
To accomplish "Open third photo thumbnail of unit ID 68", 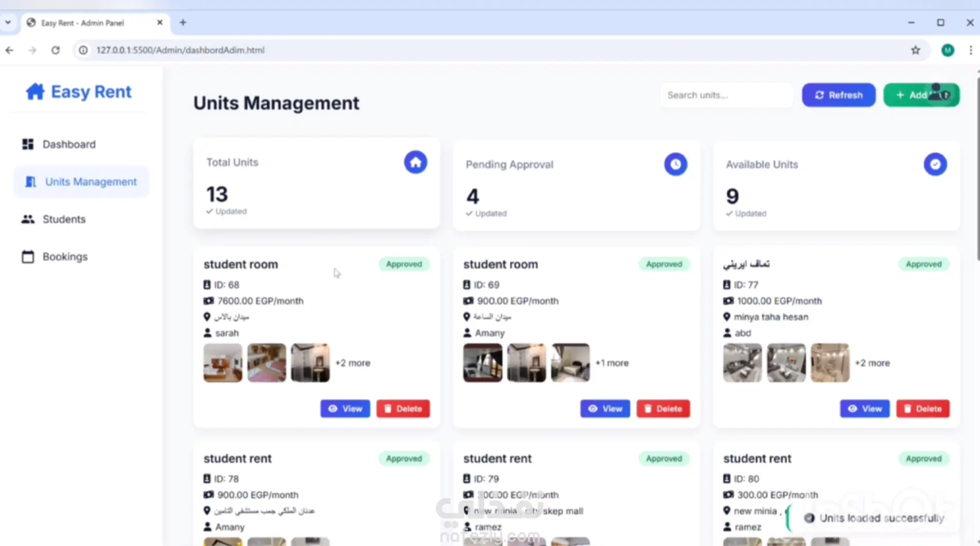I will tap(310, 363).
